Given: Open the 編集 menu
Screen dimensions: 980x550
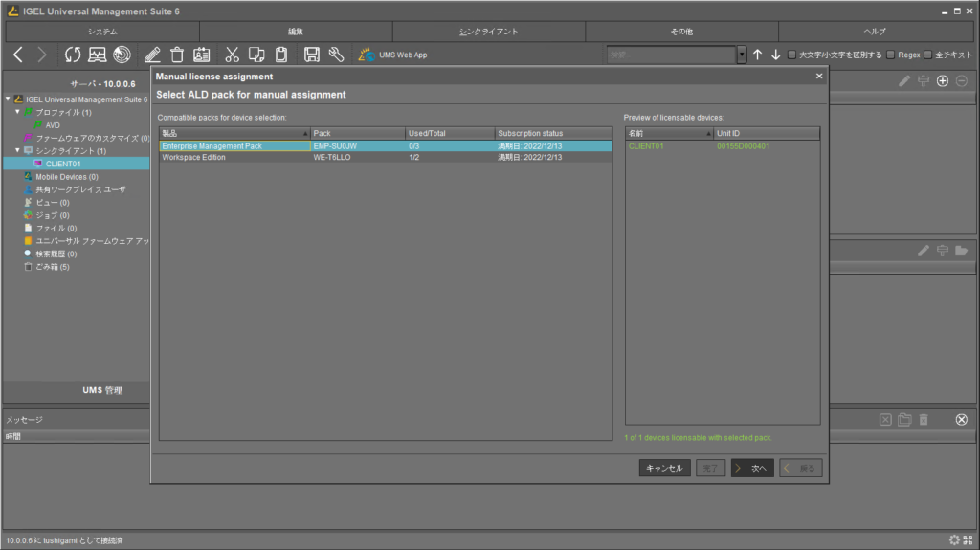Looking at the screenshot, I should point(296,32).
